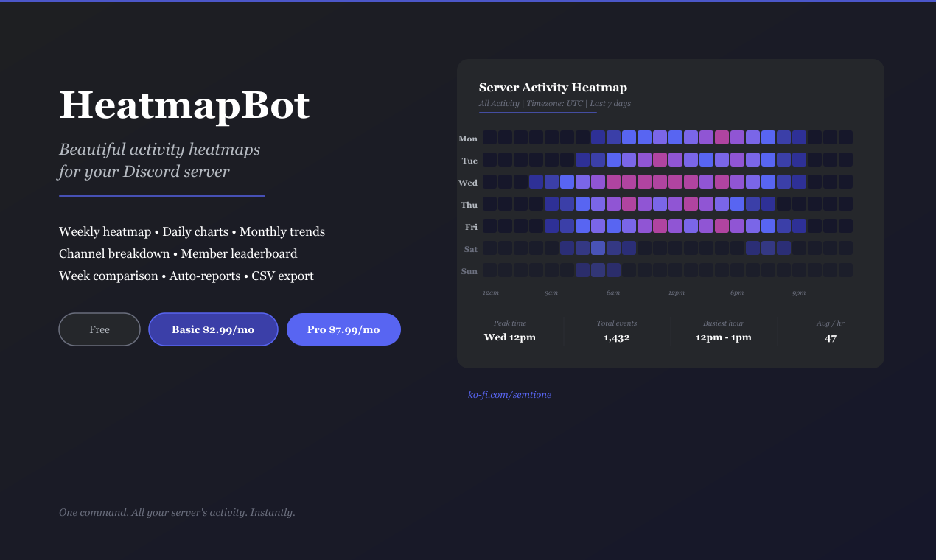936x560 pixels.
Task: Click the brightest Wed noon heatmap cell
Action: 676,181
